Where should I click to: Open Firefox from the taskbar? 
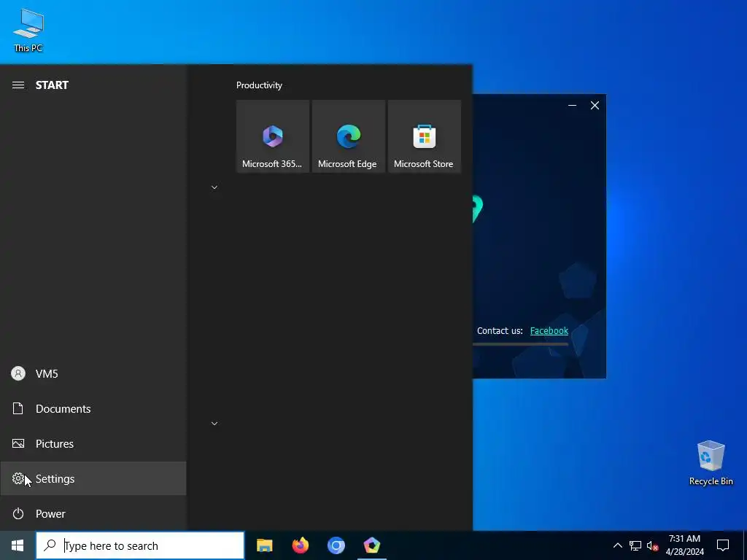300,545
